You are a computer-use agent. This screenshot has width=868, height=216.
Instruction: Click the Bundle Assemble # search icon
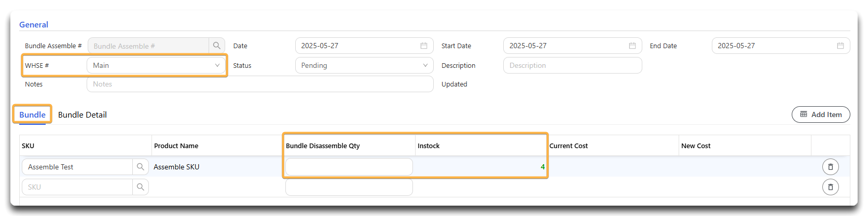tap(217, 46)
